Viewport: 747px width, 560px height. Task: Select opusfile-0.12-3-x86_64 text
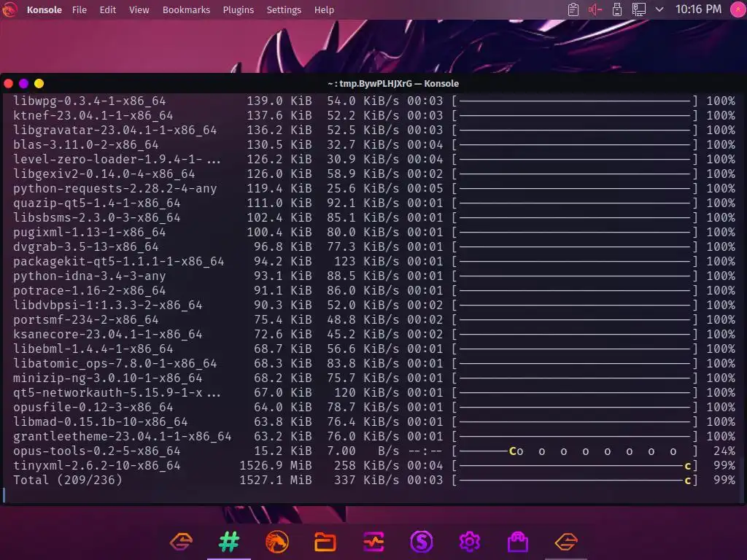coord(93,407)
